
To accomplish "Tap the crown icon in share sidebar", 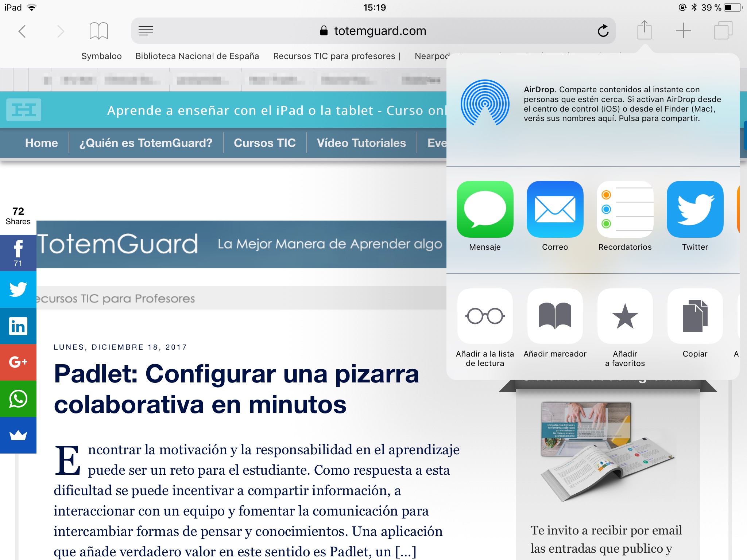I will point(18,435).
